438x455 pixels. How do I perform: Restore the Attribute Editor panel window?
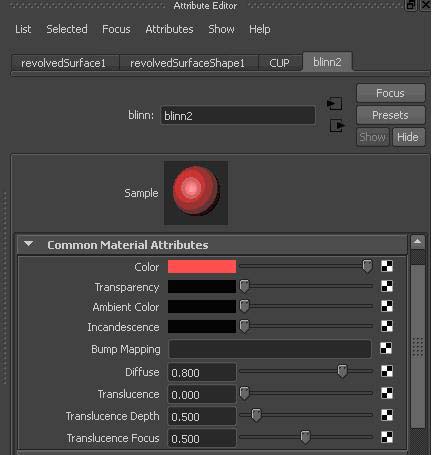411,5
